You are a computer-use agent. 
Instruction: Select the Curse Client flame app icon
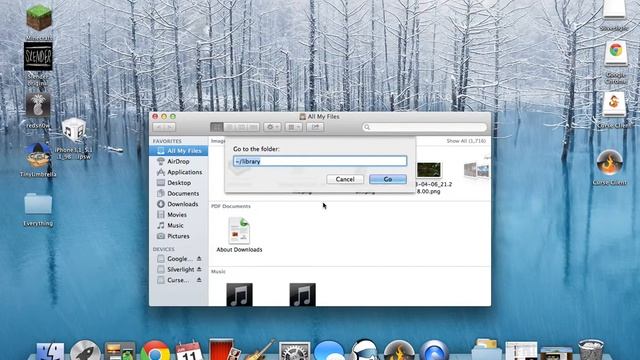click(x=609, y=162)
